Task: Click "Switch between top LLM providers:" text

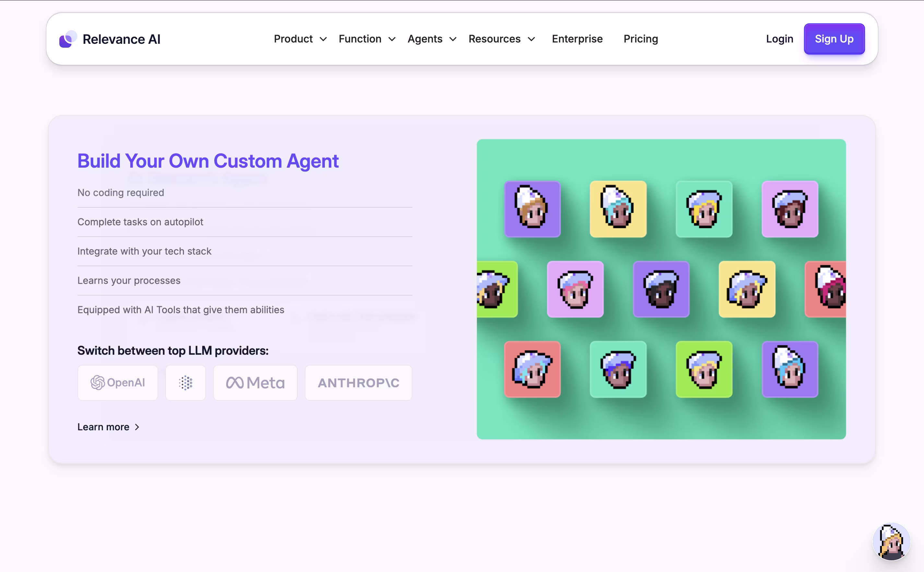Action: click(173, 351)
